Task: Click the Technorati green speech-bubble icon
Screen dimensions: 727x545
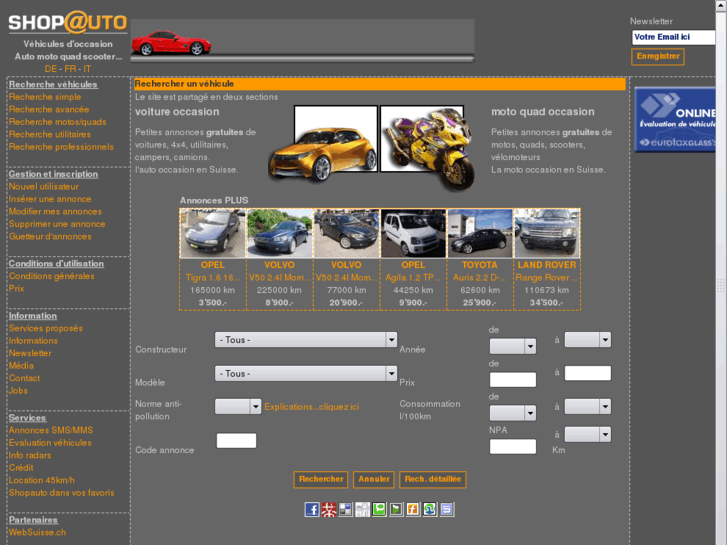Action: click(379, 509)
